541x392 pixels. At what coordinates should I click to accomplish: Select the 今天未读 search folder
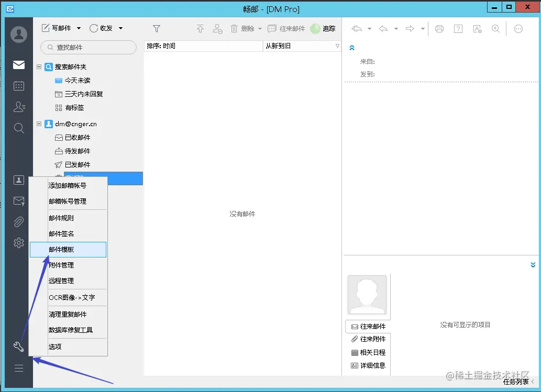pos(73,80)
